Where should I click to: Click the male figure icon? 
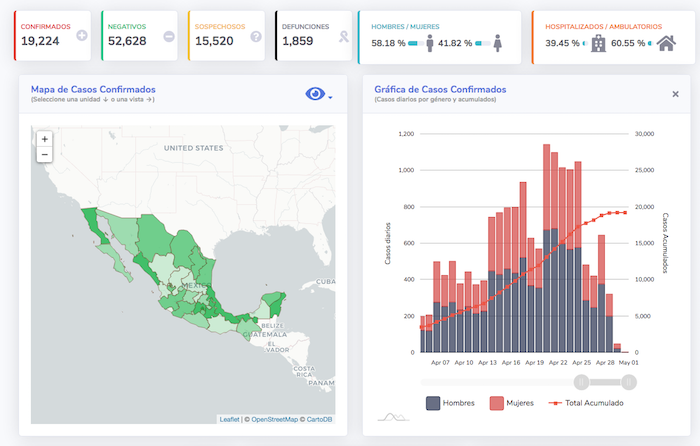point(430,43)
